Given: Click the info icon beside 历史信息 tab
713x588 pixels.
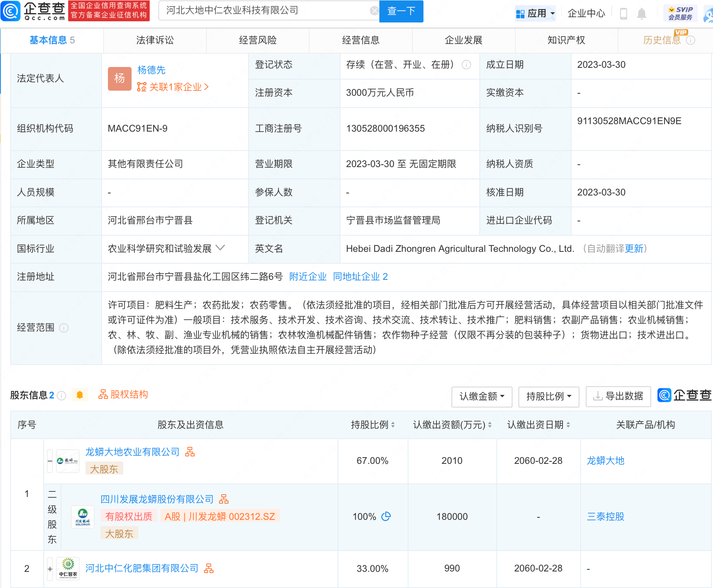Looking at the screenshot, I should 691,40.
